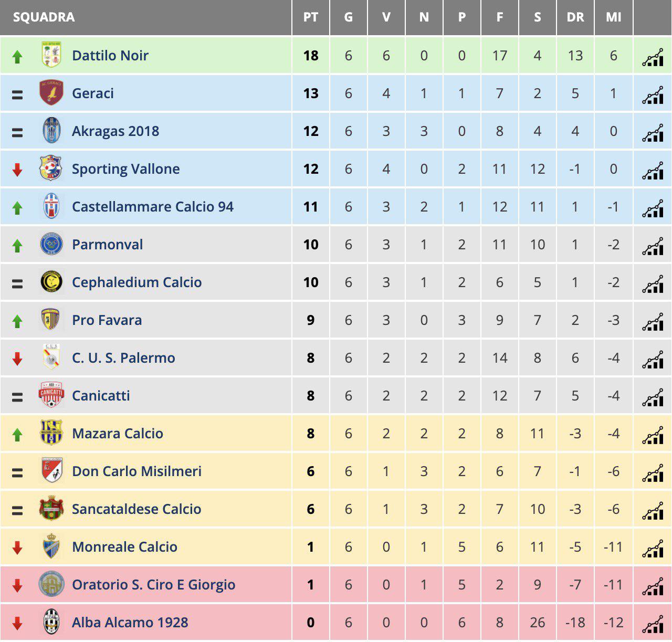
Task: Sort table by the PT column header
Action: point(311,17)
